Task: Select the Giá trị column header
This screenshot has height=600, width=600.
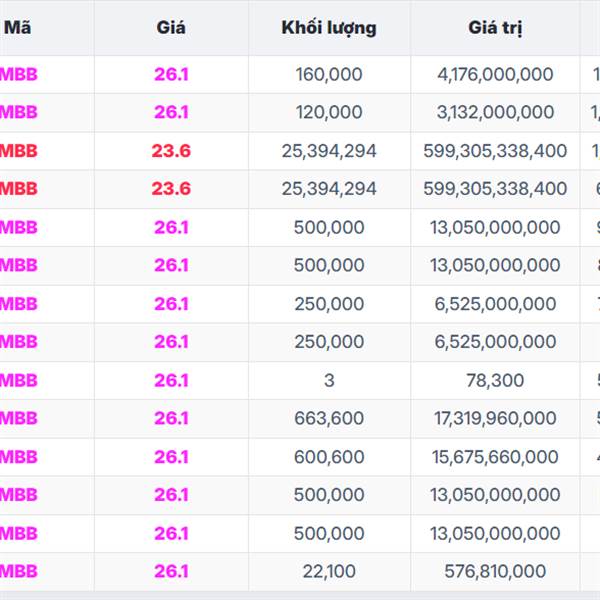Action: coord(495,28)
